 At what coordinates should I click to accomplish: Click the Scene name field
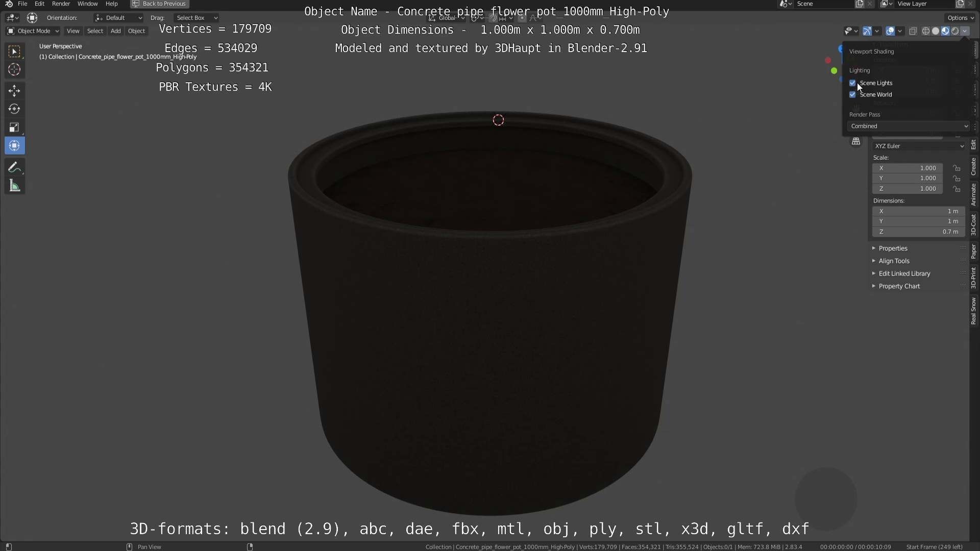[824, 4]
